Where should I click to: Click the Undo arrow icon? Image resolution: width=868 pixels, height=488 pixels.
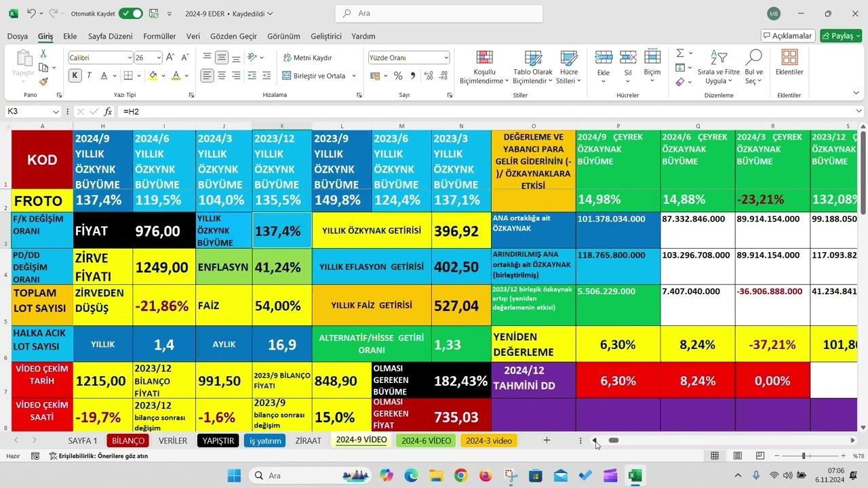pyautogui.click(x=31, y=13)
